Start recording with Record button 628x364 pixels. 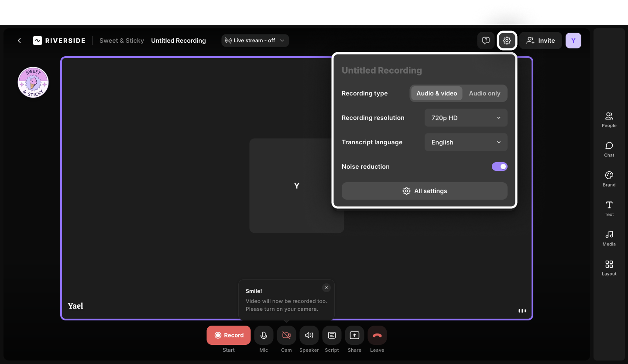pos(229,335)
